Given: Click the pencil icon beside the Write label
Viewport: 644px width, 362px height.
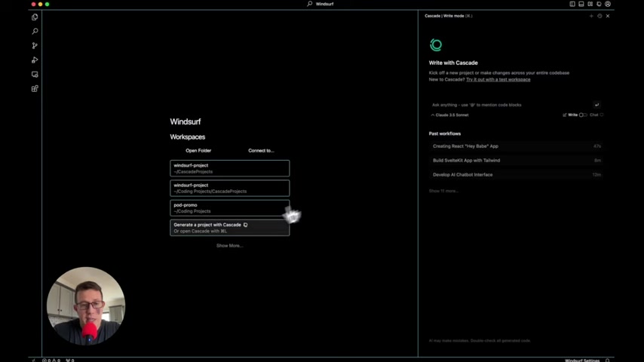Looking at the screenshot, I should tap(565, 115).
